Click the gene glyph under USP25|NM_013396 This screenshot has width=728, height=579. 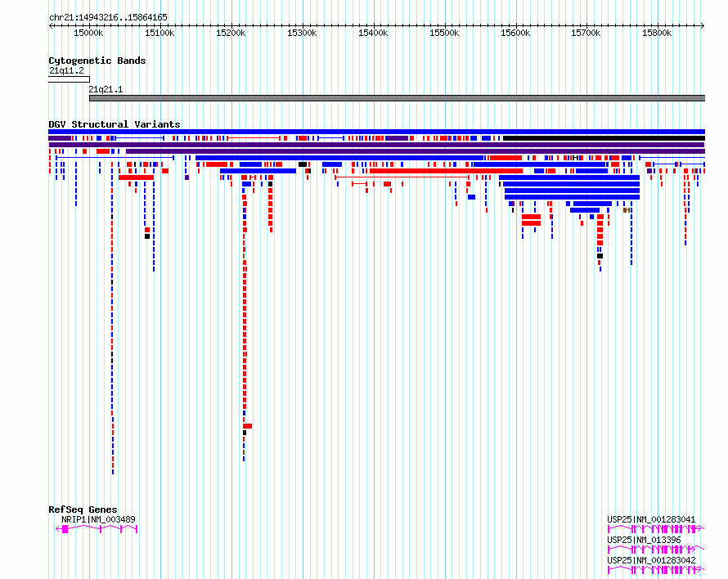click(x=655, y=550)
